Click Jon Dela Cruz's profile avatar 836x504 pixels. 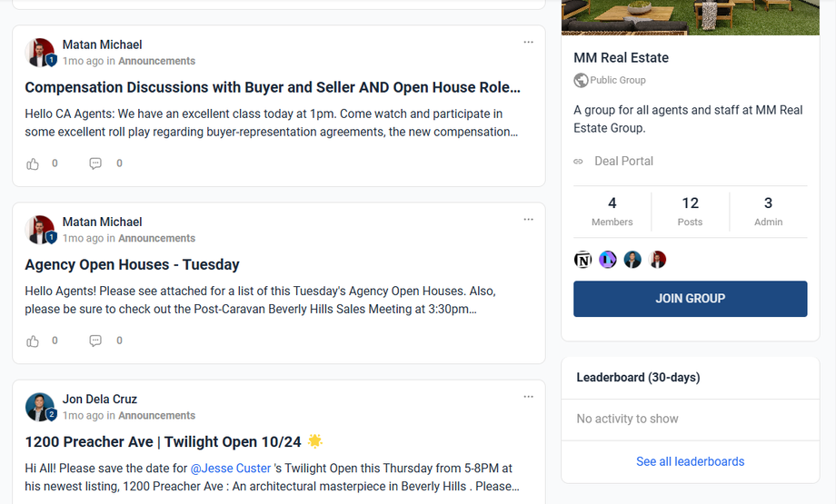pyautogui.click(x=40, y=407)
